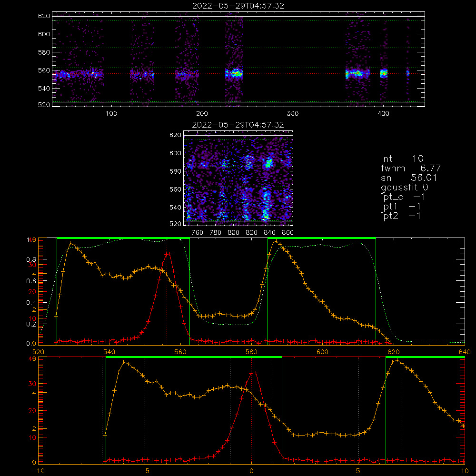
Task: Click the 'ipt2 -1' parameter text
Action: click(x=401, y=216)
